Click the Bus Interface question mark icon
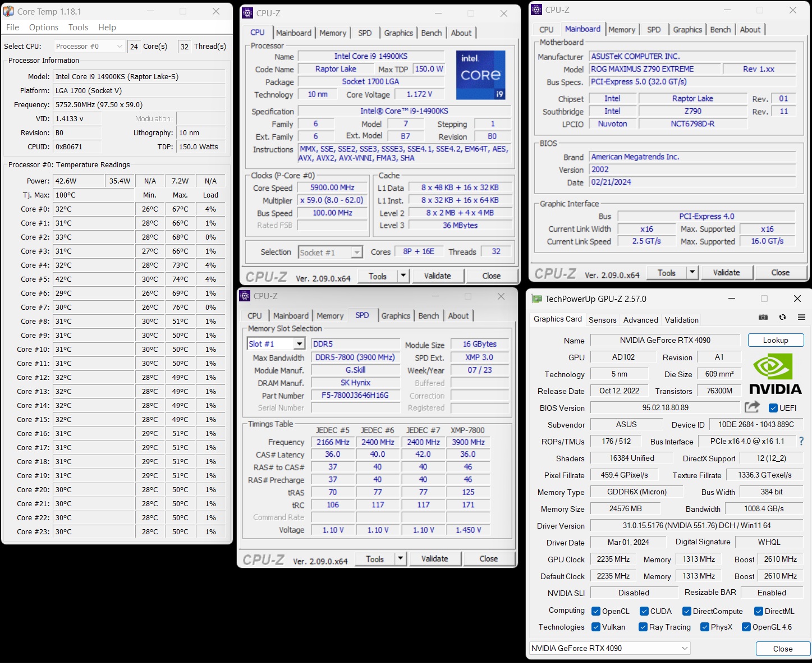The width and height of the screenshot is (812, 665). tap(801, 442)
